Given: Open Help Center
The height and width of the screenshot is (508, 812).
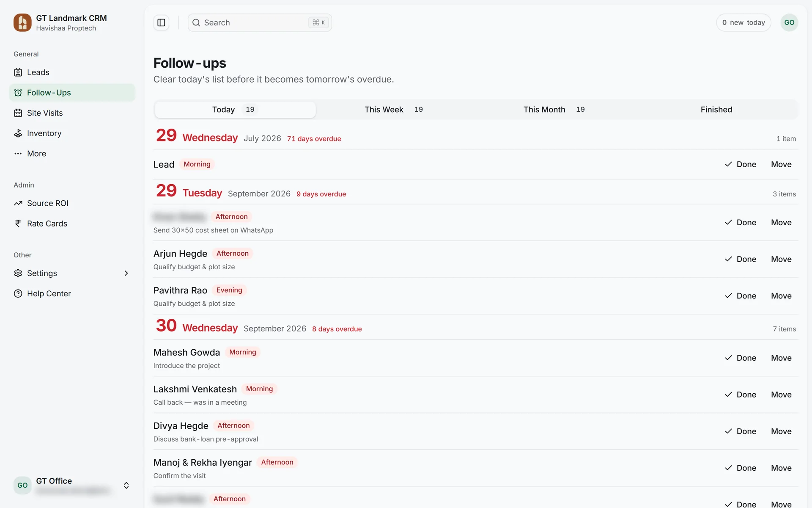Looking at the screenshot, I should click(x=72, y=293).
